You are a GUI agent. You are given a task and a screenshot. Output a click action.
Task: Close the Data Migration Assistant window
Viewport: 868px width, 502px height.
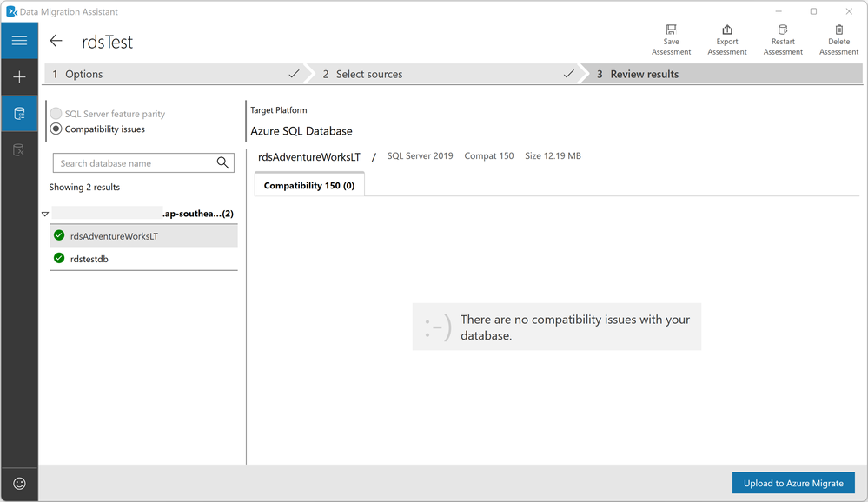click(849, 11)
